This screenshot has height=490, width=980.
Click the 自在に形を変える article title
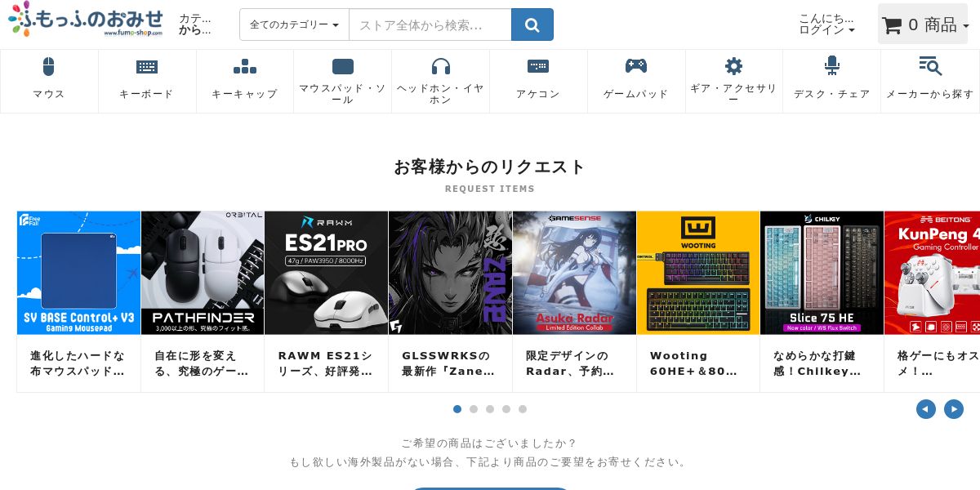(x=202, y=363)
